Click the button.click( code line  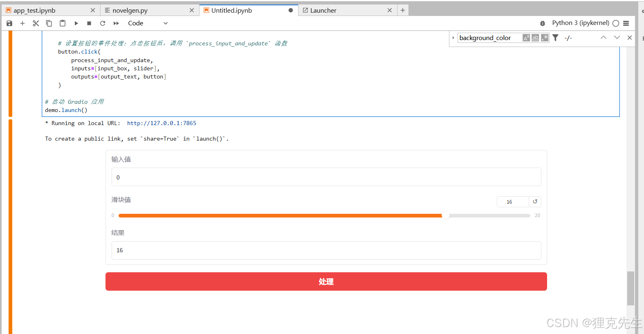[79, 52]
